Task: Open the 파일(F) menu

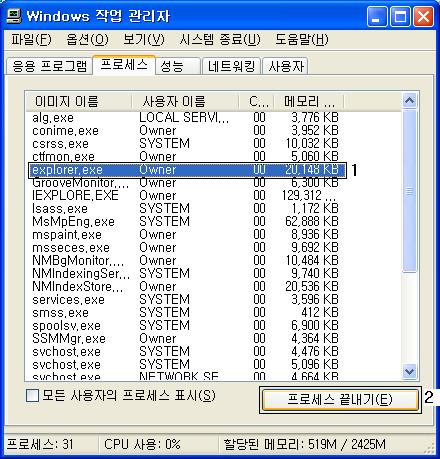Action: click(x=31, y=40)
